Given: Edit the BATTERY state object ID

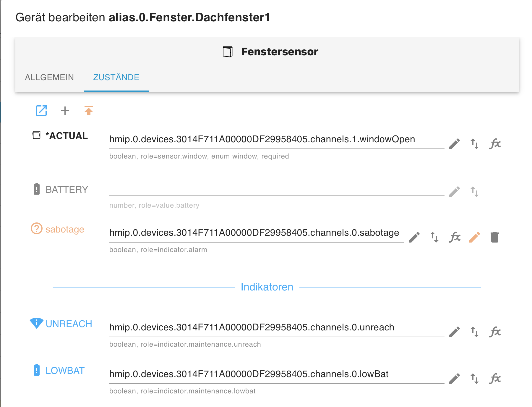Looking at the screenshot, I should (455, 192).
